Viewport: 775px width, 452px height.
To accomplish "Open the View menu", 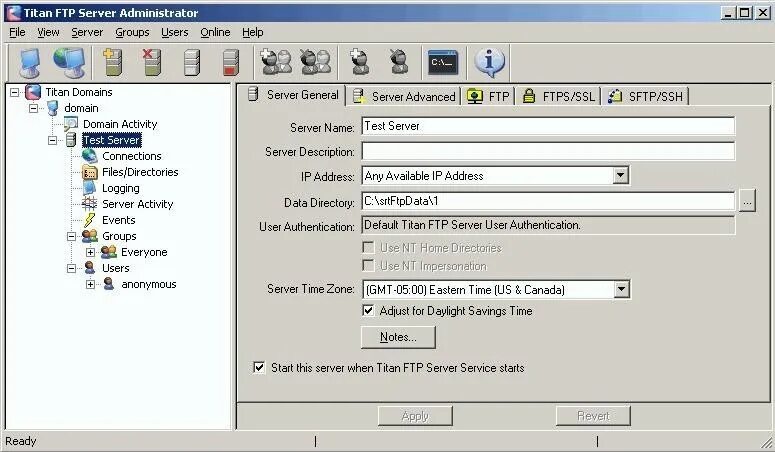I will coord(48,32).
